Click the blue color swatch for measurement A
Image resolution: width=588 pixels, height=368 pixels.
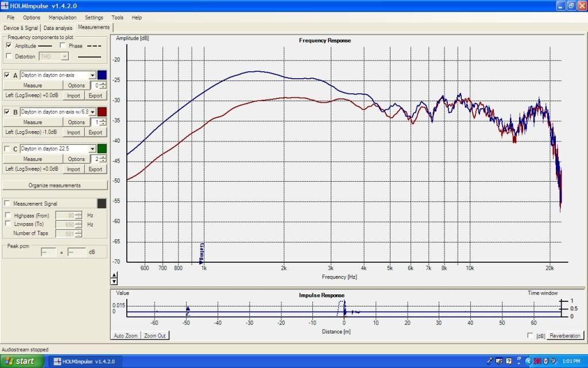pyautogui.click(x=102, y=75)
